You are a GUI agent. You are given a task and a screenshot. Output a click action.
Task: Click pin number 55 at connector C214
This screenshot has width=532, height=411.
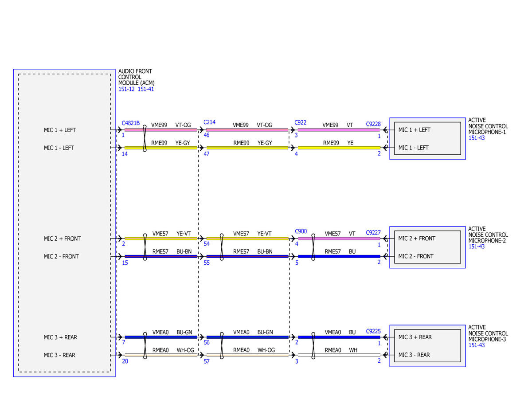(207, 263)
